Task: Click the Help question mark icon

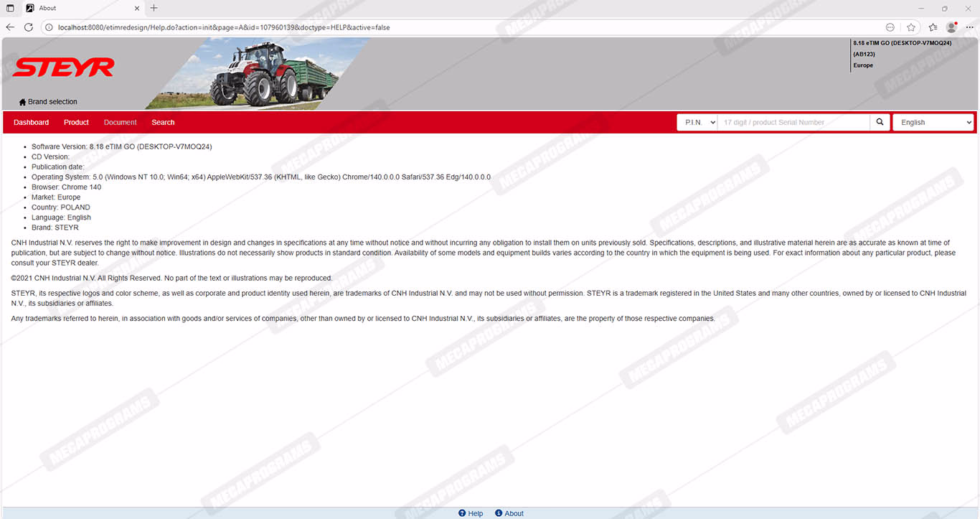Action: pyautogui.click(x=462, y=513)
